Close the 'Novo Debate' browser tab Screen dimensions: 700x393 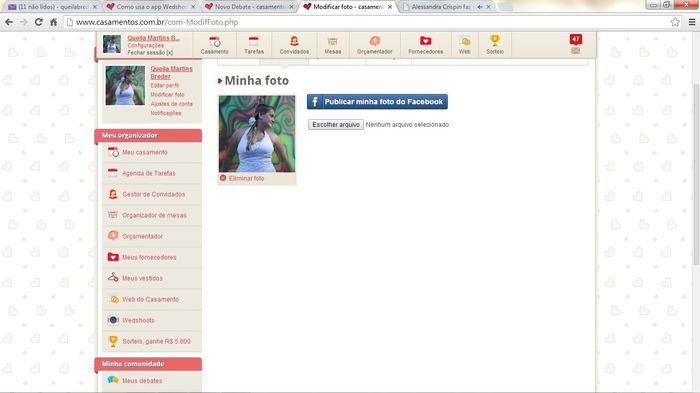click(x=292, y=7)
